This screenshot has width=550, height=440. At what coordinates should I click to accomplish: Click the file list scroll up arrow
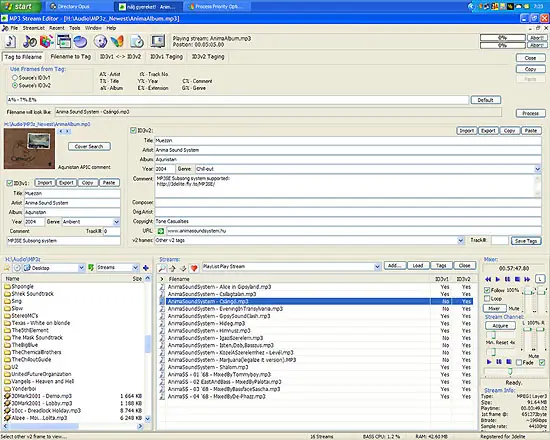pos(148,278)
